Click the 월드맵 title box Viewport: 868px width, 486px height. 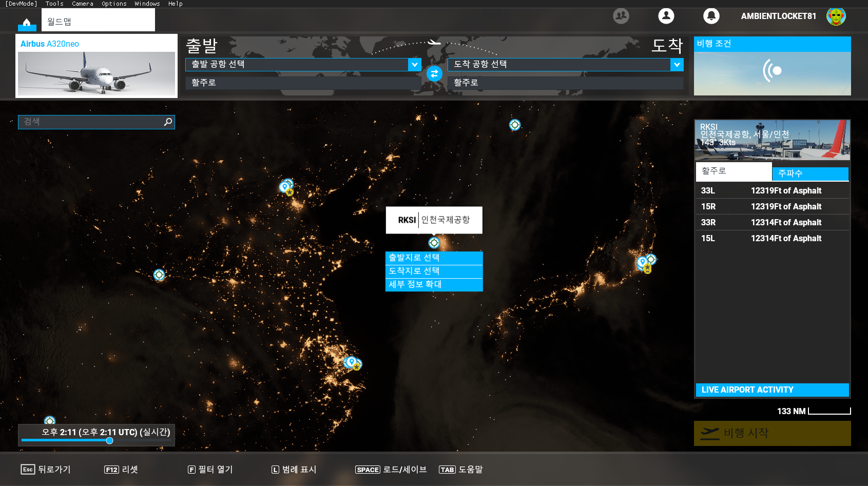pyautogui.click(x=98, y=20)
